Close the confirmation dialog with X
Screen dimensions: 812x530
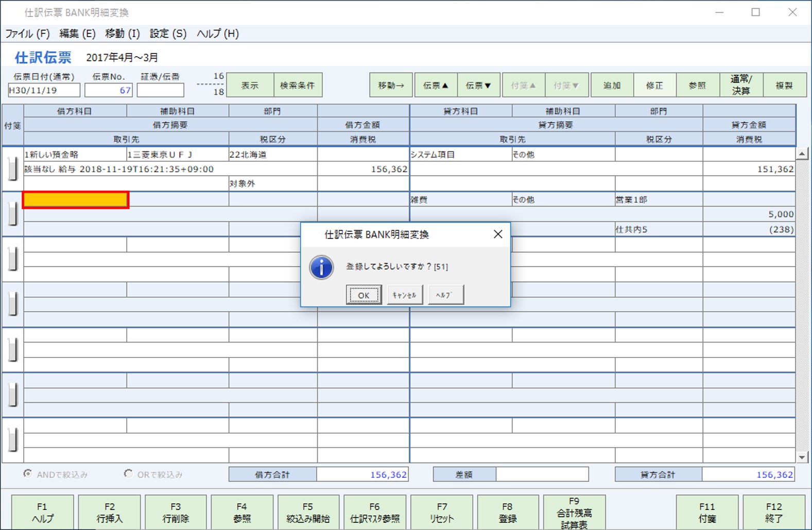pos(497,234)
